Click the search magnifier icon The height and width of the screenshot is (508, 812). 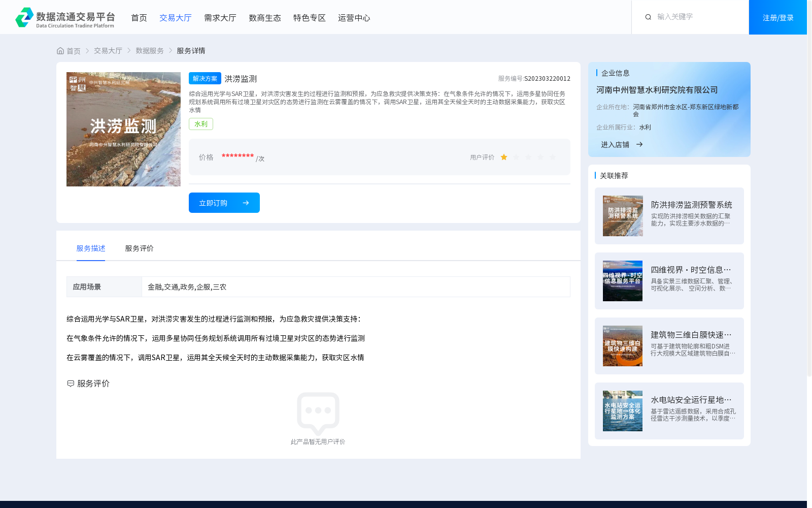pos(648,17)
